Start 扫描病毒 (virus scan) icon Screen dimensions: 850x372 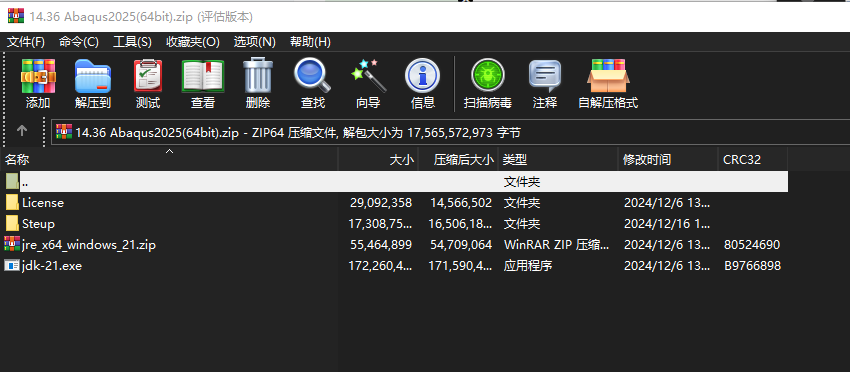[x=487, y=75]
